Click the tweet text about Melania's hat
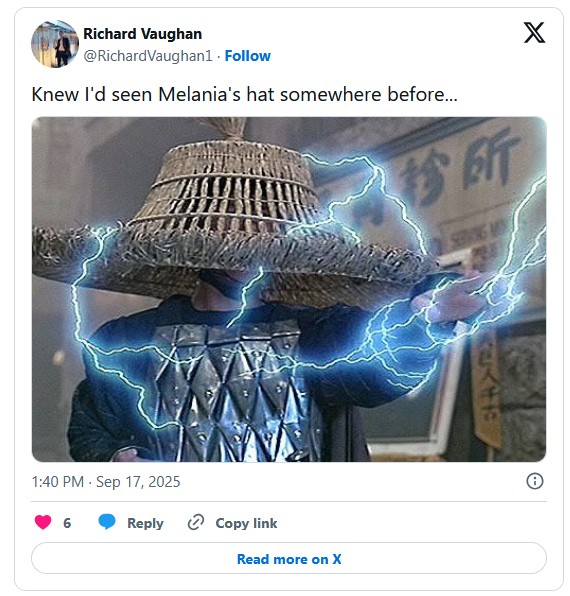Screen dimensions: 570x596 [244, 94]
